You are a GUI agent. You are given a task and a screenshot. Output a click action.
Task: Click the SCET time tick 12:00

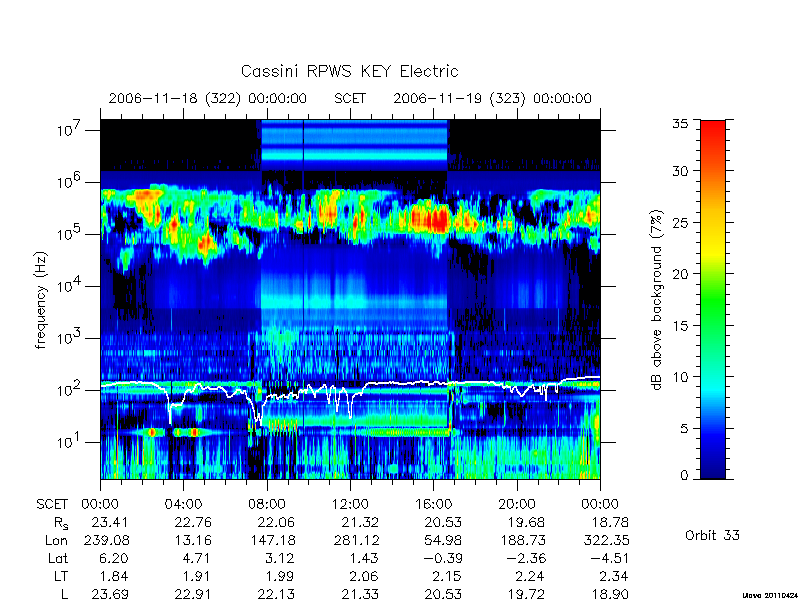(351, 504)
